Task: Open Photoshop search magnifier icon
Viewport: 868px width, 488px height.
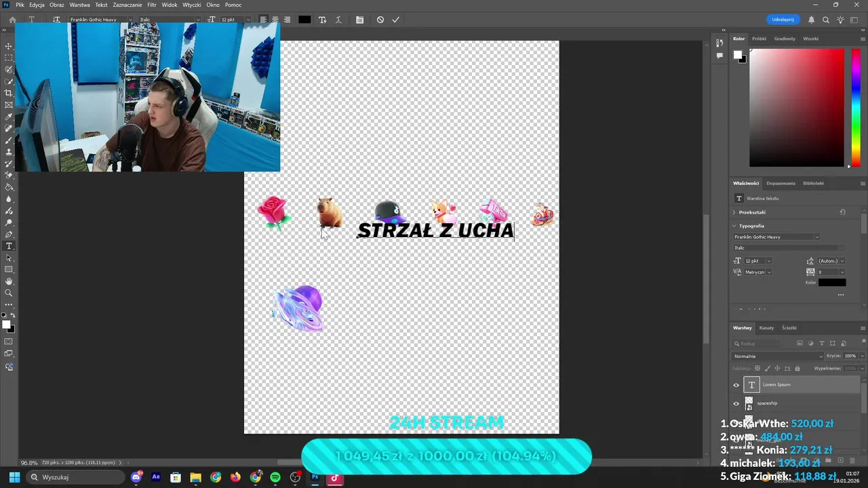Action: [826, 20]
